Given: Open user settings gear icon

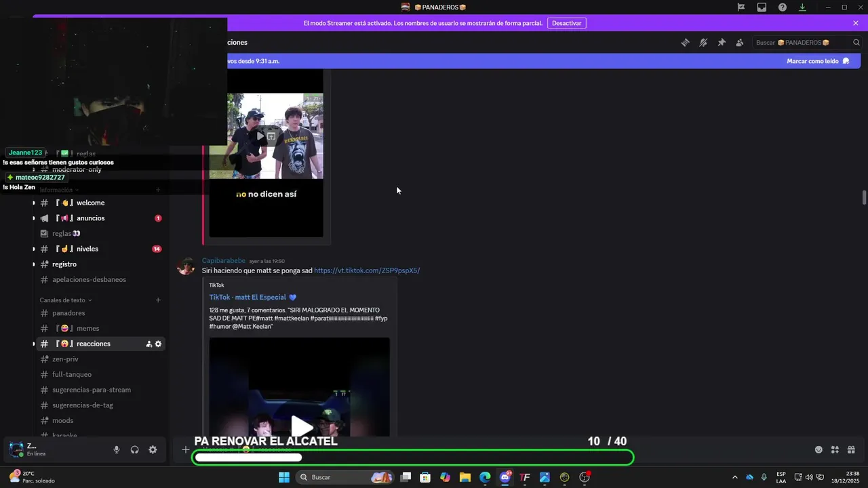Looking at the screenshot, I should click(153, 449).
